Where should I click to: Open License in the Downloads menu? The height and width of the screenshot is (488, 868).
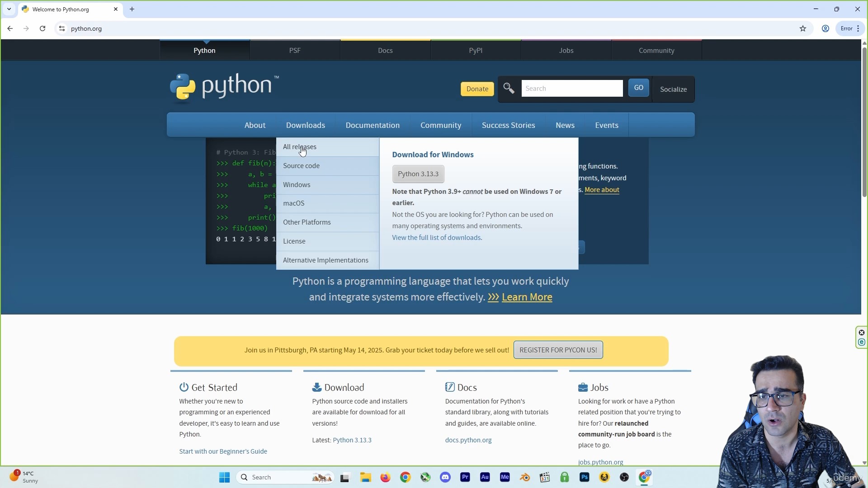328,241
